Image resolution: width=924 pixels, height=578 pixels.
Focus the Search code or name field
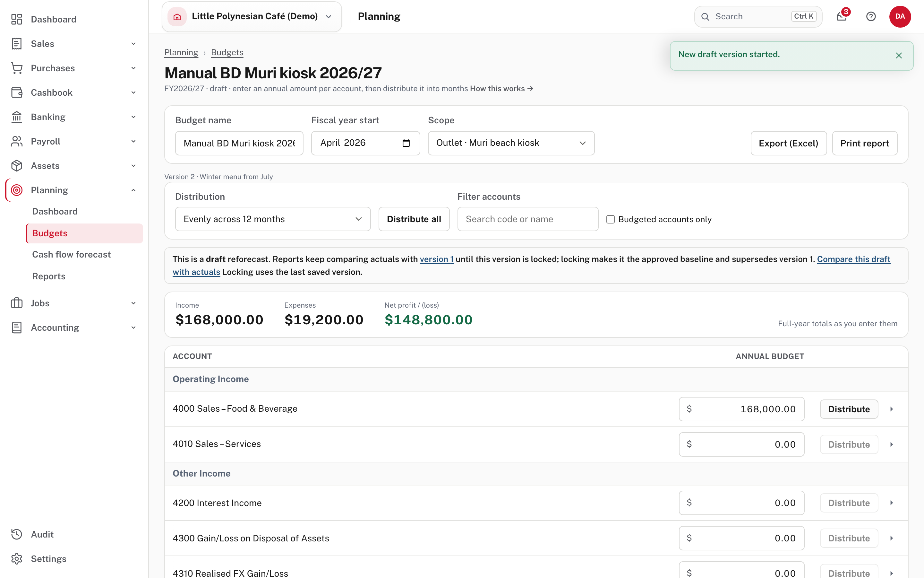pos(528,219)
